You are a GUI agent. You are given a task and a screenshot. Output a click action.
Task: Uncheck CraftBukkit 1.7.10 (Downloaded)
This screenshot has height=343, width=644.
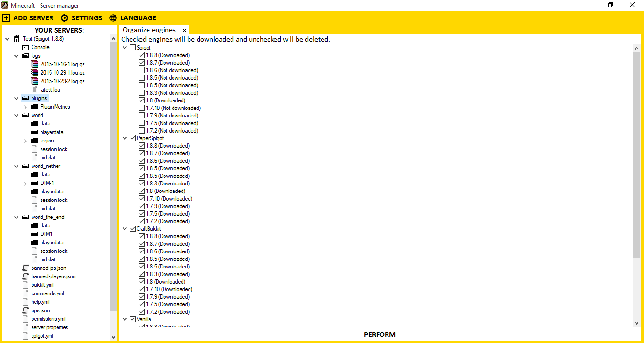coord(141,289)
